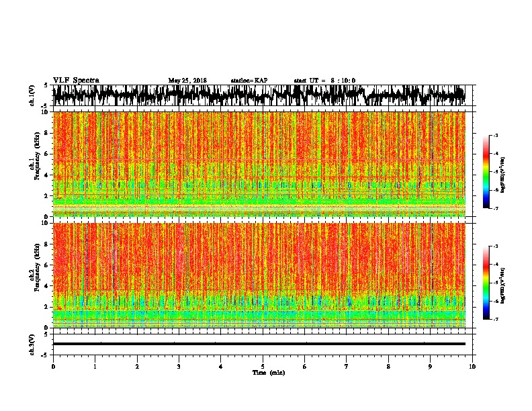
Task: Click the ch.1 spectrogram color scale bar
Action: 486,172
